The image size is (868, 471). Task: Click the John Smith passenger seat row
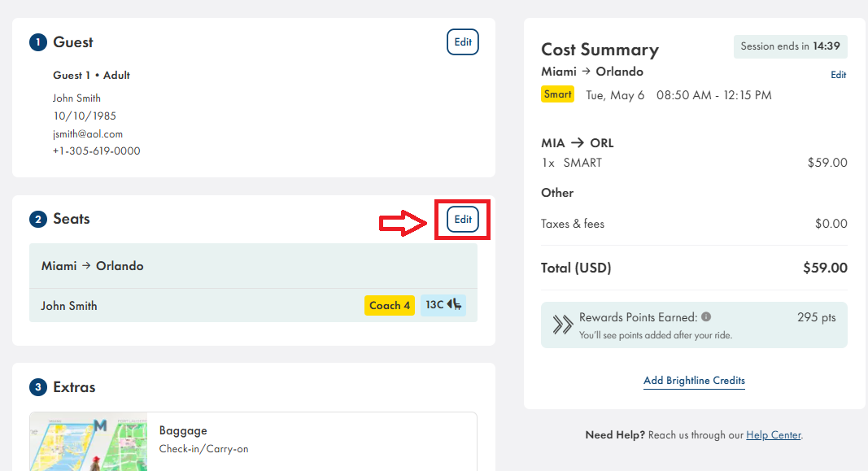(x=195, y=306)
